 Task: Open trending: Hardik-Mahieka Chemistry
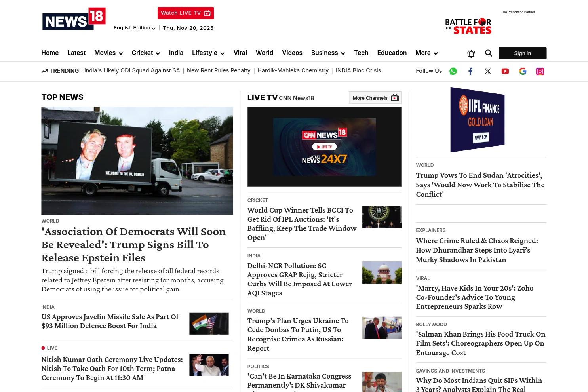293,70
